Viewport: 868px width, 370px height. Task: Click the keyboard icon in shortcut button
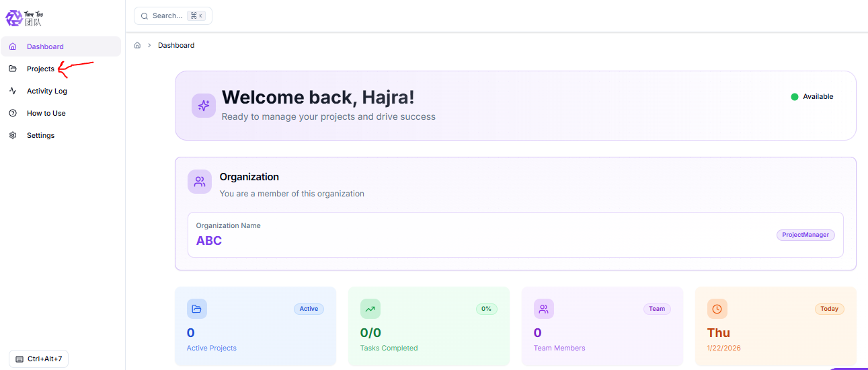pyautogui.click(x=19, y=359)
